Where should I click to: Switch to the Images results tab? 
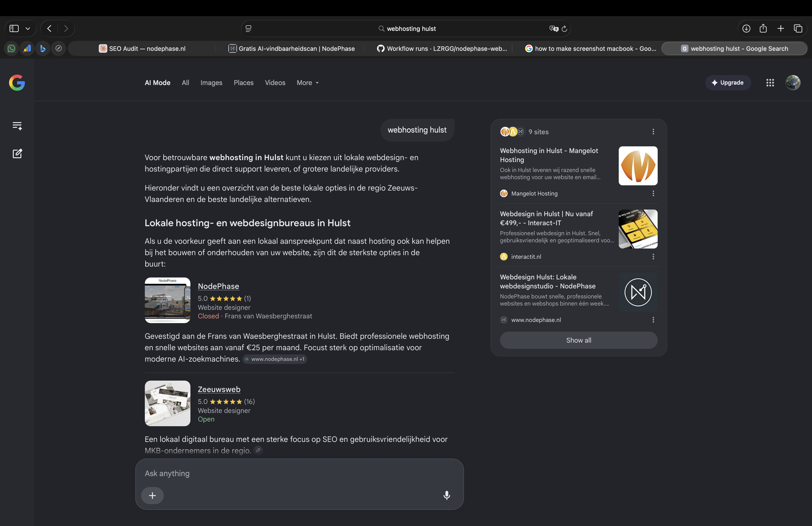pos(211,83)
